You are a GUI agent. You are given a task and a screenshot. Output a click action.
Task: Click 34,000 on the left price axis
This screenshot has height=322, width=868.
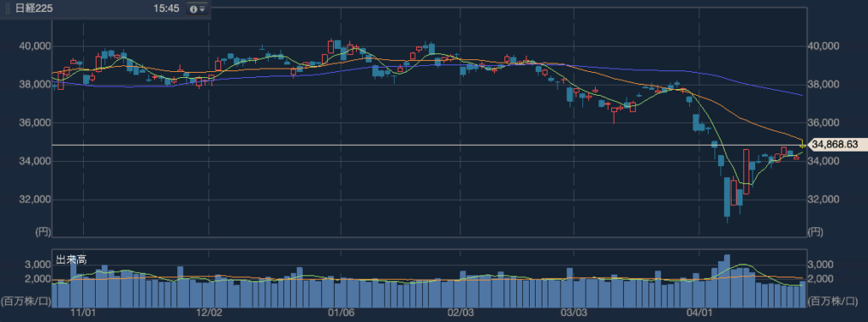pyautogui.click(x=35, y=161)
